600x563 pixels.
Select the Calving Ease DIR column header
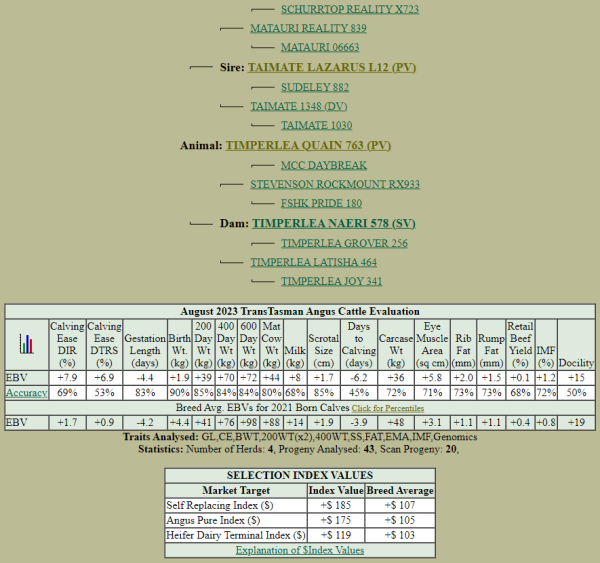(x=67, y=344)
